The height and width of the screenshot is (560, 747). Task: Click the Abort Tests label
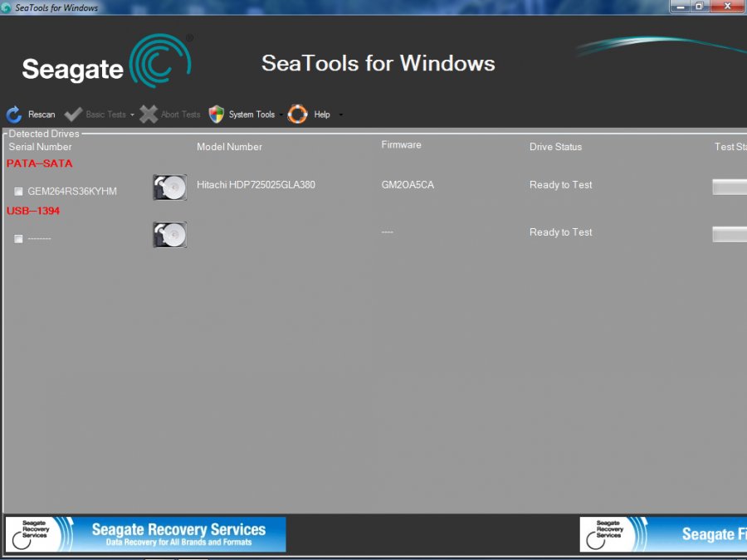[181, 114]
